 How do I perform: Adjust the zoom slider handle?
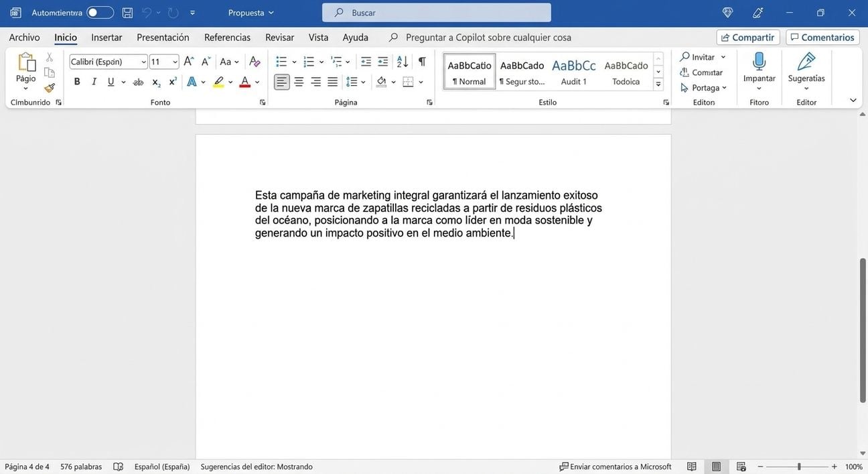pyautogui.click(x=799, y=467)
